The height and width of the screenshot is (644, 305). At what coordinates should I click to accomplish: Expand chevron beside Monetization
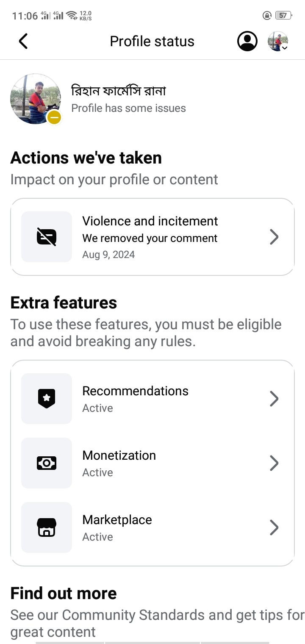point(274,463)
